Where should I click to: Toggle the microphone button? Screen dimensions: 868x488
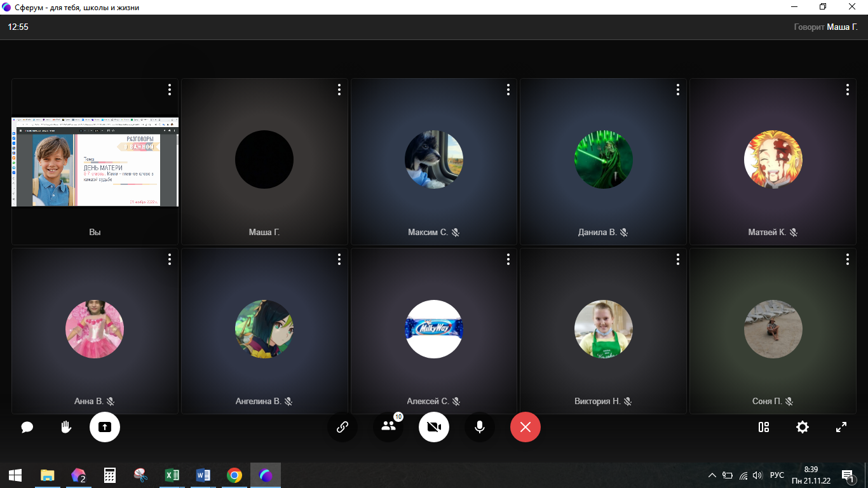[480, 427]
